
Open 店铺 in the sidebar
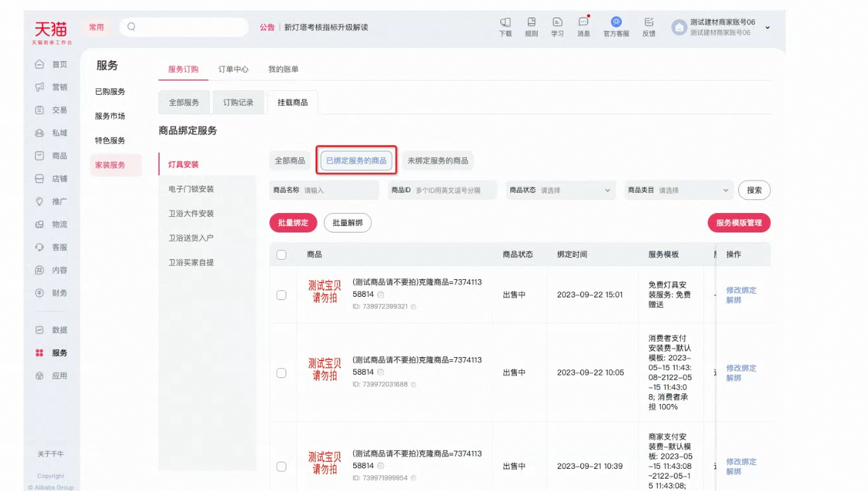pos(51,179)
